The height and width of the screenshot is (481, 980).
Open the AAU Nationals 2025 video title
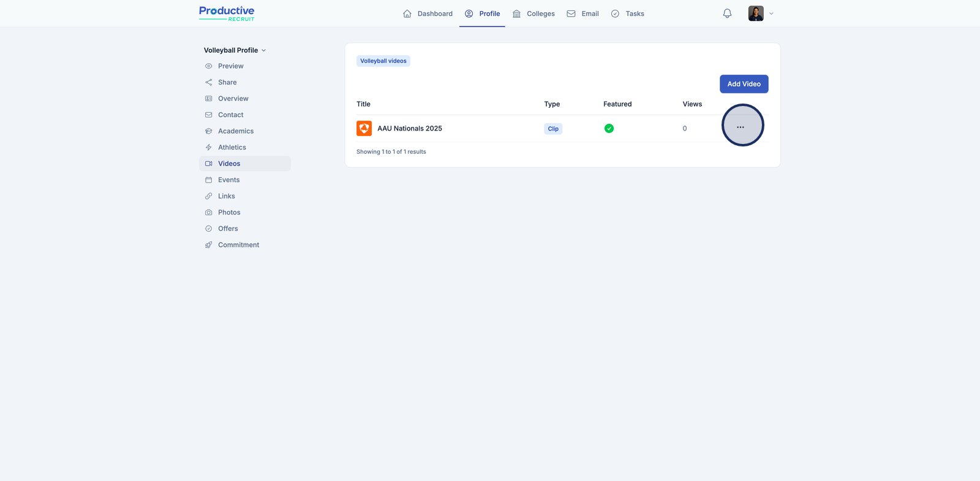(410, 129)
